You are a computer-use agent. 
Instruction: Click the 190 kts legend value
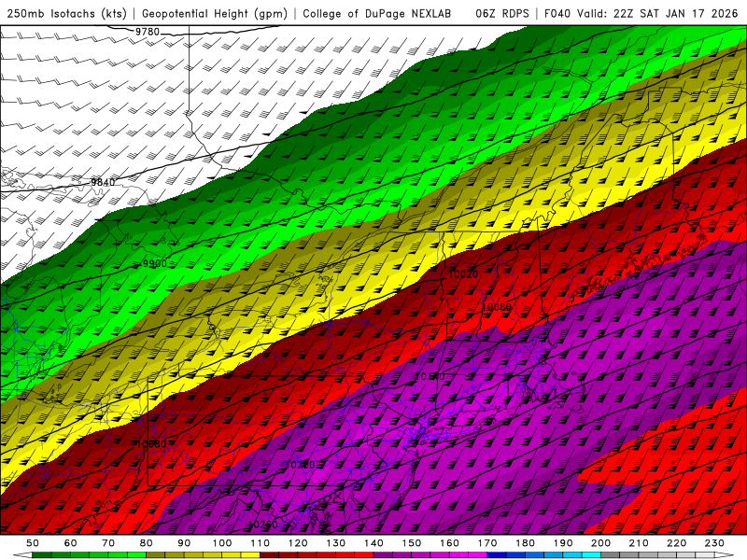point(564,543)
